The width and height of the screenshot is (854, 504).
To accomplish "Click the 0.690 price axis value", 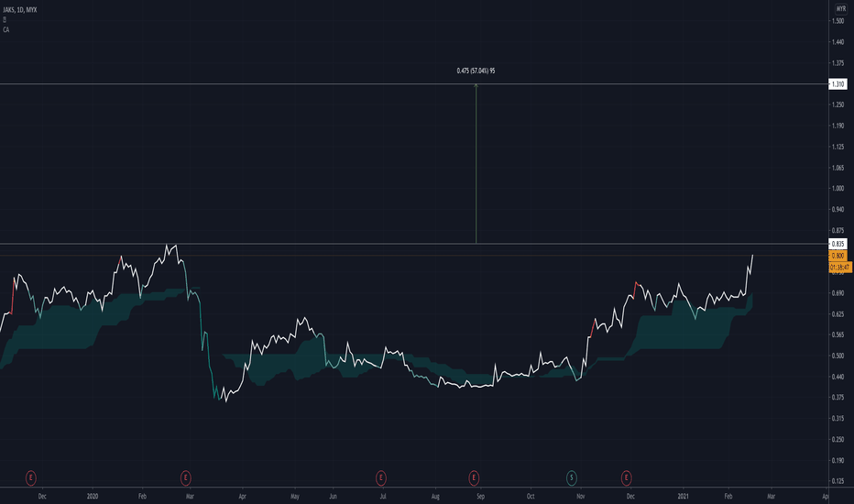I will click(x=838, y=293).
